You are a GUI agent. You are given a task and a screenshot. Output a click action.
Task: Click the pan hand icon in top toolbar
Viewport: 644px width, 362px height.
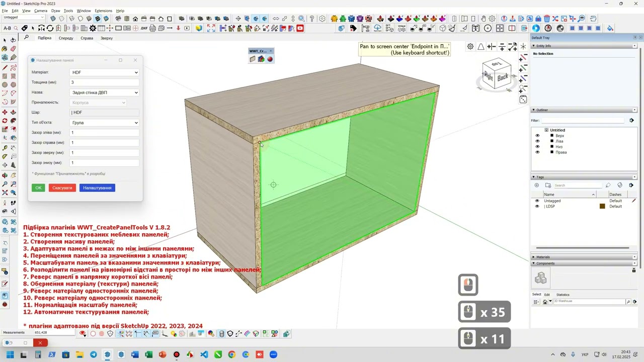click(484, 19)
